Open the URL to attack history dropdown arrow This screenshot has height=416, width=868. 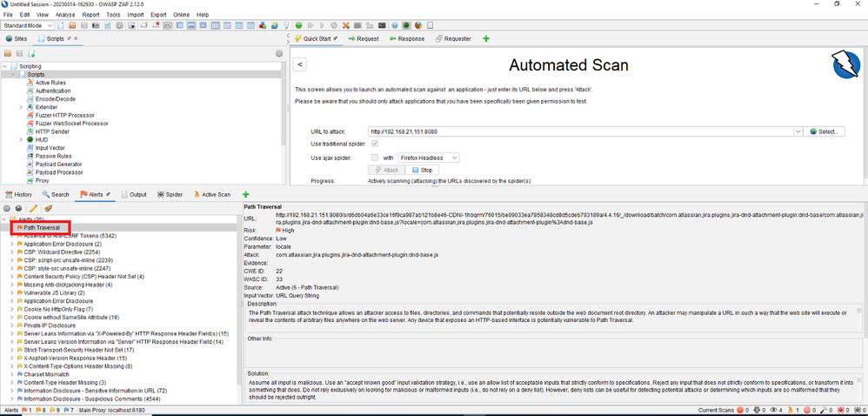pyautogui.click(x=798, y=131)
